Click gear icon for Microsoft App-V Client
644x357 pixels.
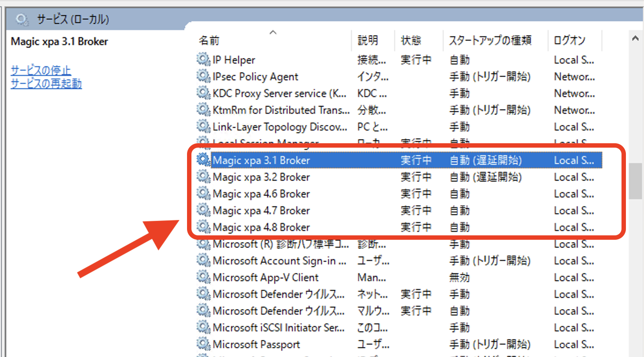coord(202,278)
